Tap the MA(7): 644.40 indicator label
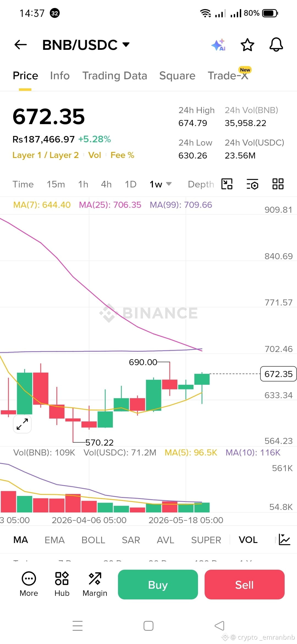Image resolution: width=297 pixels, height=644 pixels. [42, 205]
